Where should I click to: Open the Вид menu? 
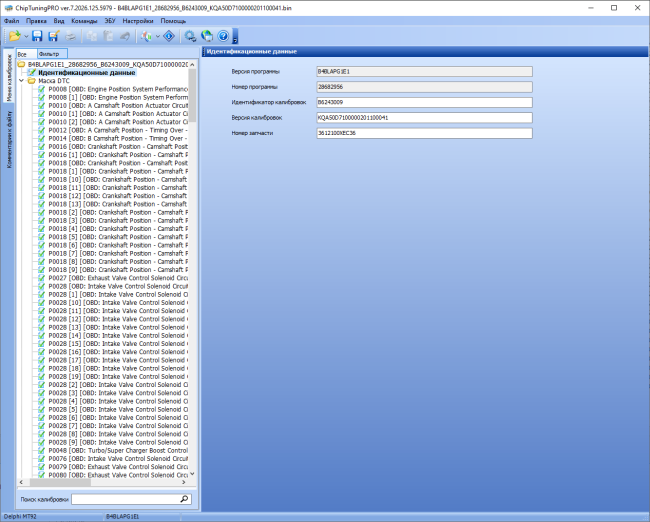pos(59,21)
